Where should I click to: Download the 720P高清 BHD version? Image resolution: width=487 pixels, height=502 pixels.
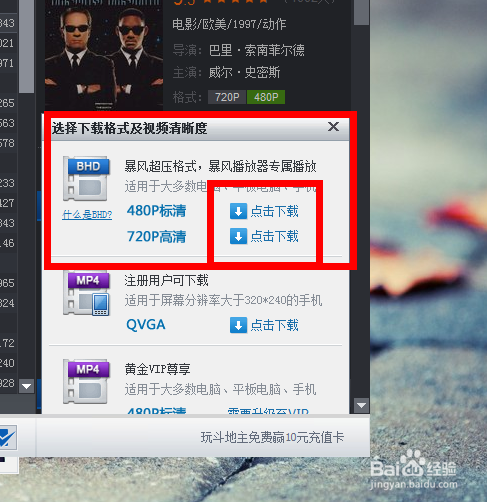click(x=264, y=236)
